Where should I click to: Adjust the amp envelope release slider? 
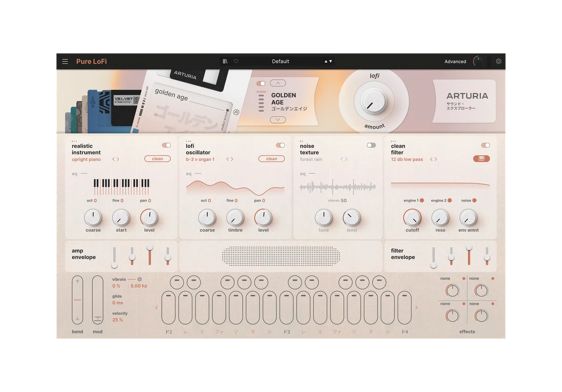[167, 256]
